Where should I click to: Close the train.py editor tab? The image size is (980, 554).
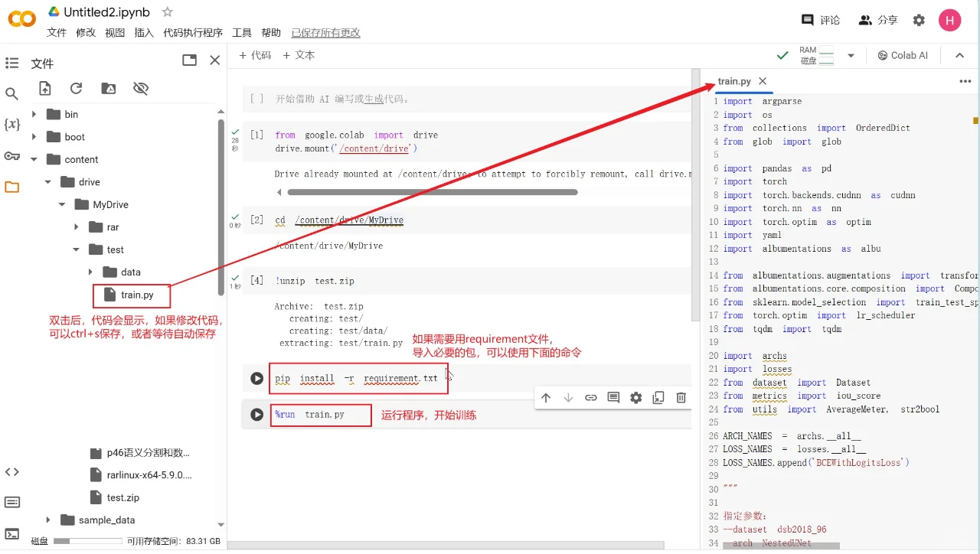coord(763,81)
